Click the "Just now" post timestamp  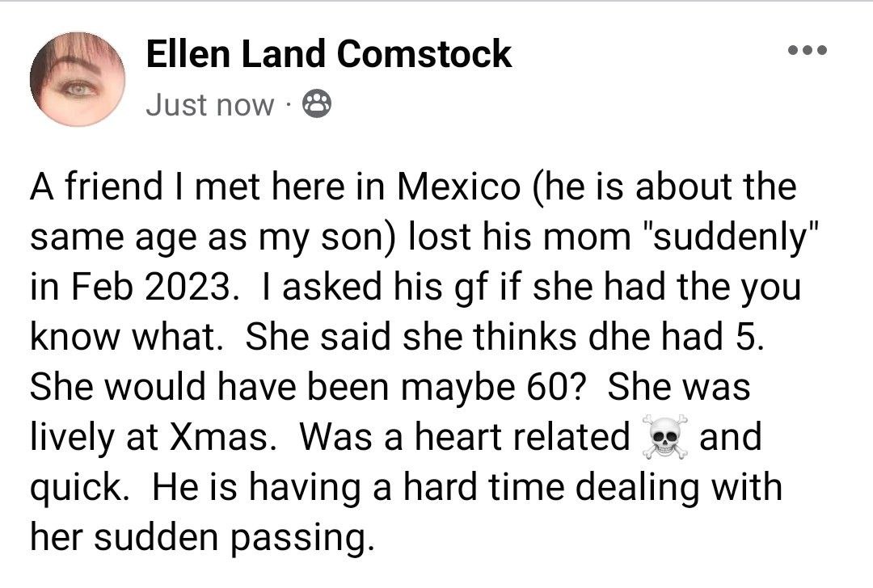tap(210, 105)
